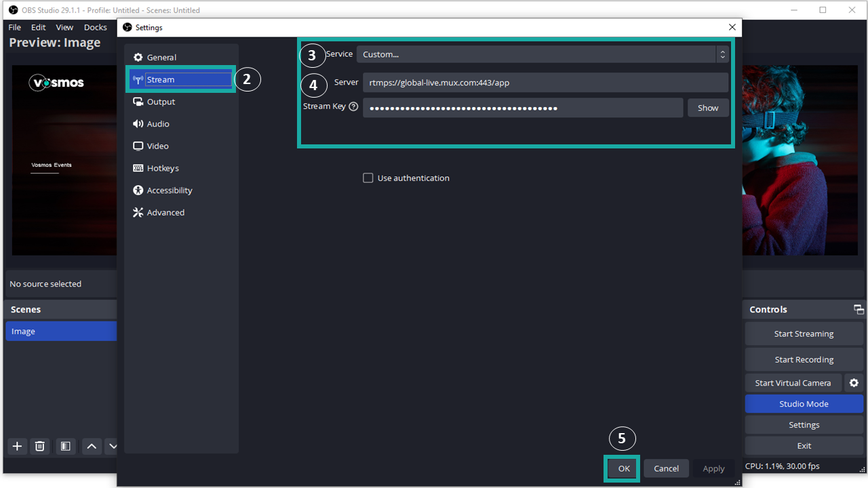Click the Stream Key password field

(523, 108)
